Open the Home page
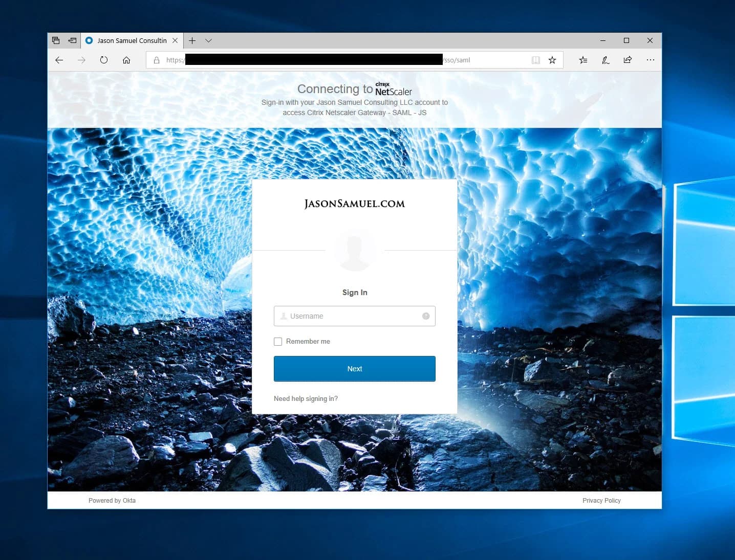Viewport: 735px width, 560px height. coord(126,60)
